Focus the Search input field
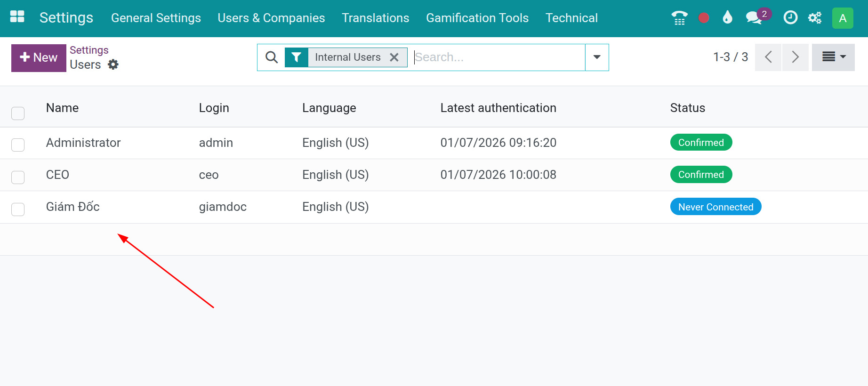The width and height of the screenshot is (868, 386). (498, 57)
